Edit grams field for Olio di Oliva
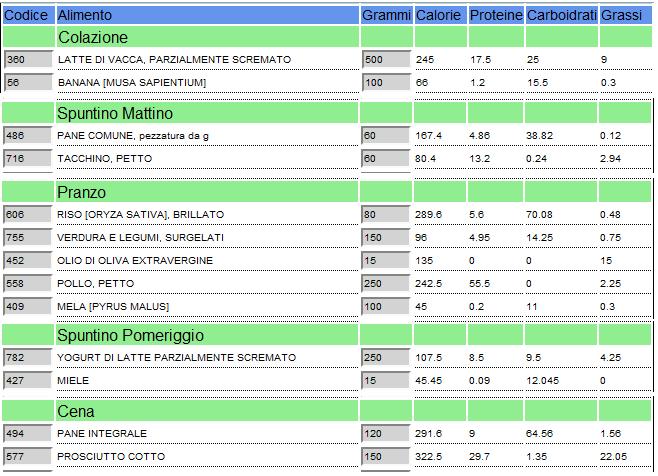 (x=386, y=261)
